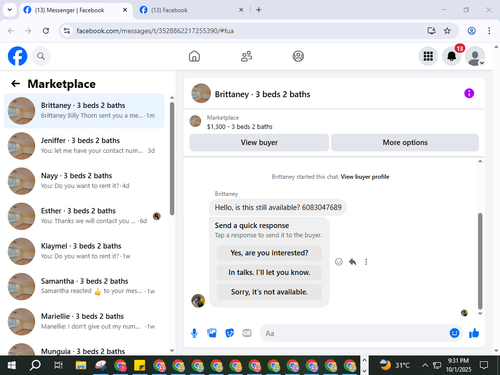Open the tab search dropdown chevron
The width and height of the screenshot is (500, 375).
[x=10, y=10]
